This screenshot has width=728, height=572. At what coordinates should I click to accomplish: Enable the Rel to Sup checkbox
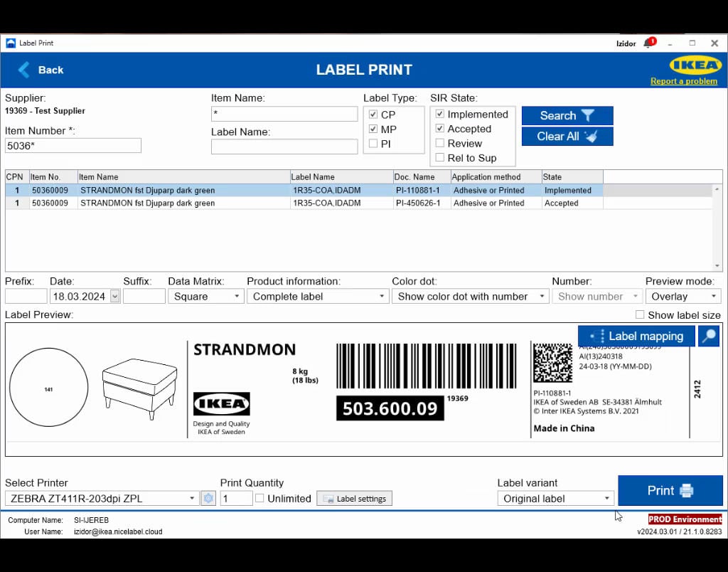click(x=439, y=157)
